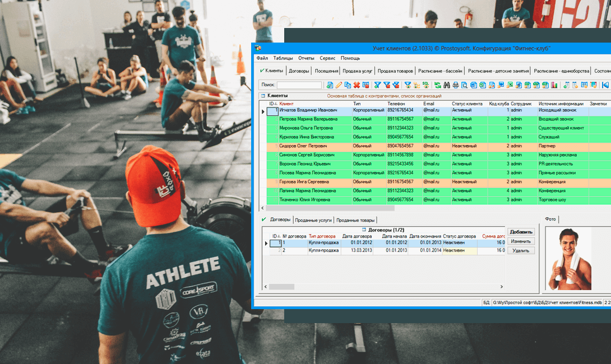The height and width of the screenshot is (364, 611).
Task: Open the Сервис menu
Action: click(327, 58)
